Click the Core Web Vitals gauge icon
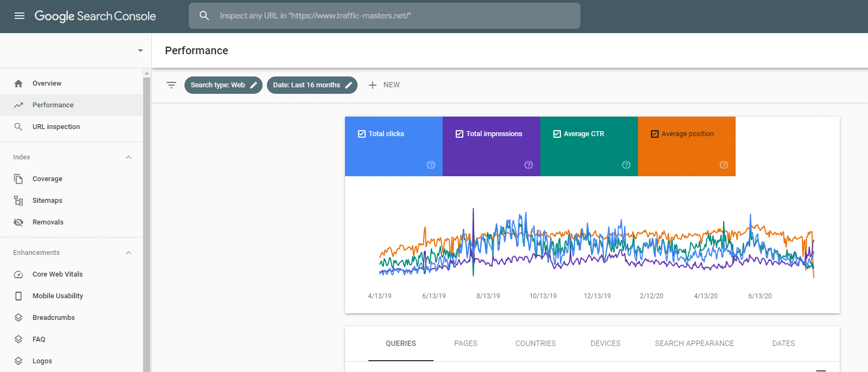Screen dimensions: 868x372 (x=18, y=274)
